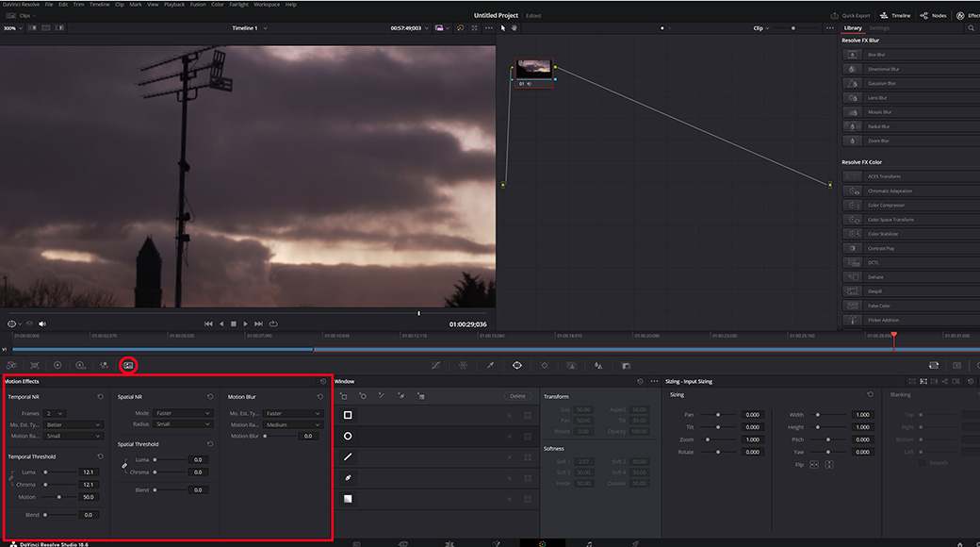Viewport: 980px width, 547px height.
Task: Toggle mask for circle window row
Action: pos(528,437)
